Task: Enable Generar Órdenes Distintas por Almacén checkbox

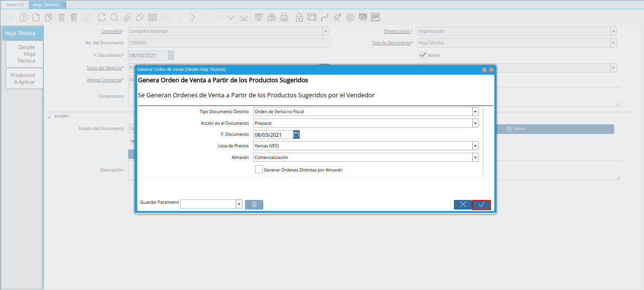Action: tap(259, 170)
